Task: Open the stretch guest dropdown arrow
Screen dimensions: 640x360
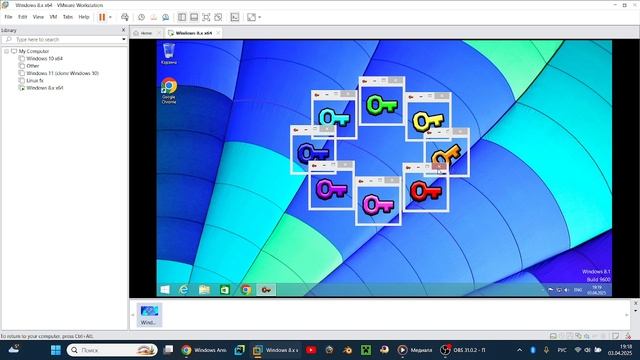Action: click(260, 17)
